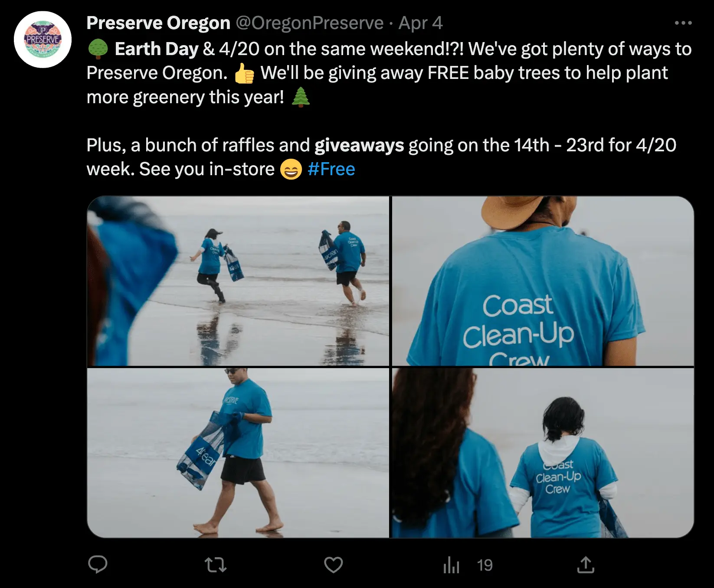Open the three-dot more options menu
This screenshot has height=588, width=714.
(x=683, y=23)
